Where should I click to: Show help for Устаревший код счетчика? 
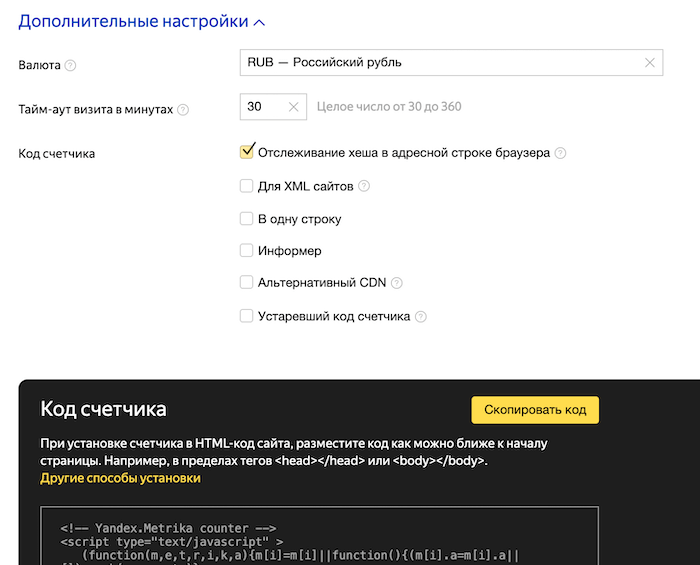pos(421,317)
